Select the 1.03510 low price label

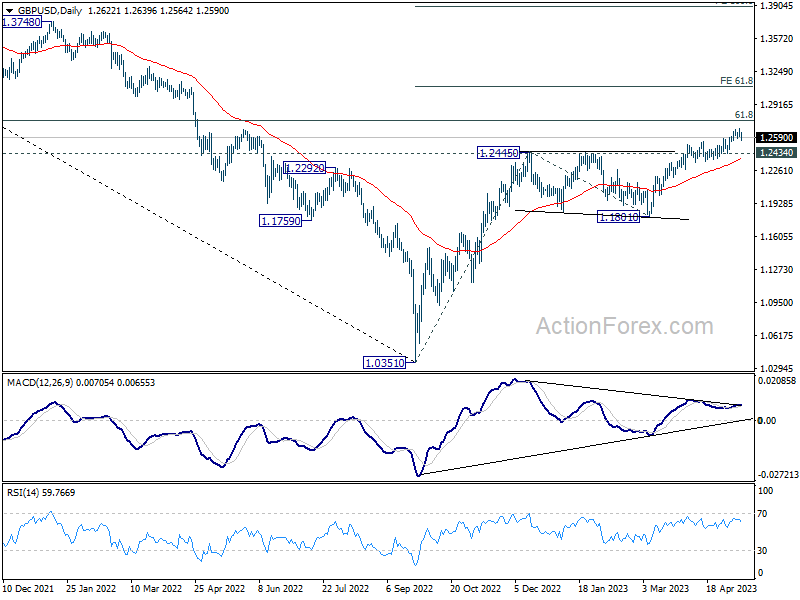(x=385, y=363)
